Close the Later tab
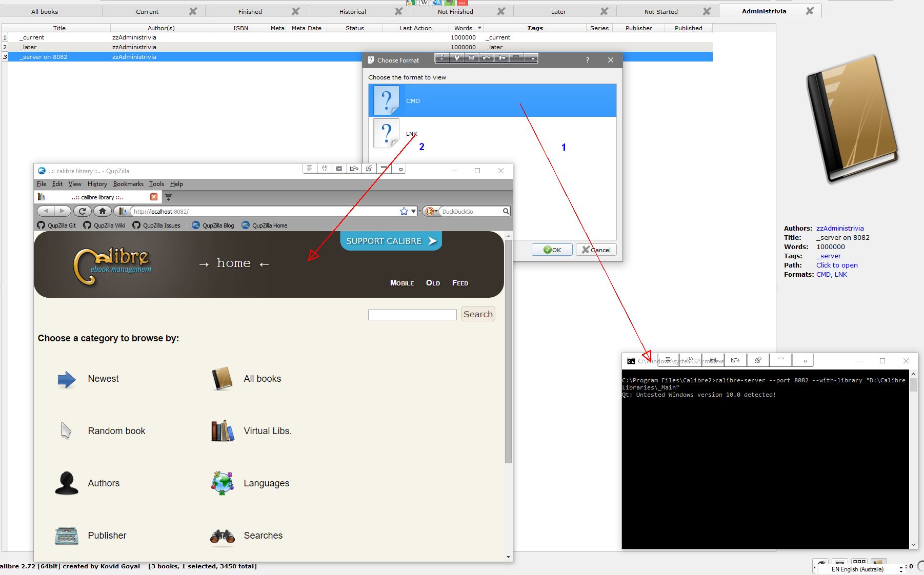The image size is (924, 575). (x=605, y=11)
